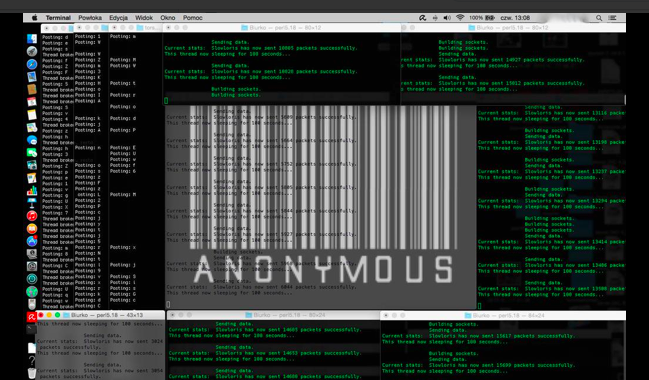Click battery 100% status indicator
This screenshot has width=649, height=380.
[x=482, y=18]
